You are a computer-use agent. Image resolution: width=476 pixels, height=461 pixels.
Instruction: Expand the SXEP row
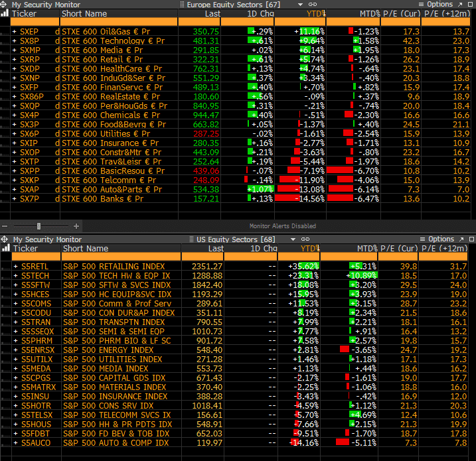pyautogui.click(x=14, y=31)
